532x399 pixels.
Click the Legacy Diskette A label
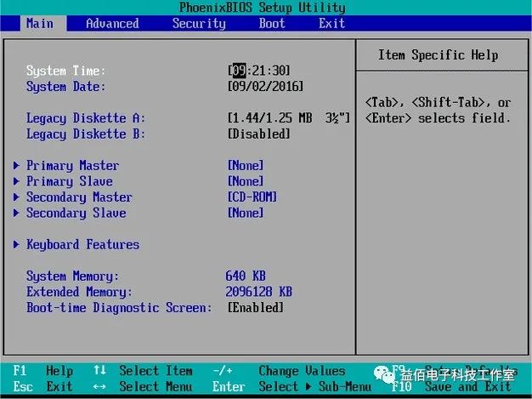86,118
